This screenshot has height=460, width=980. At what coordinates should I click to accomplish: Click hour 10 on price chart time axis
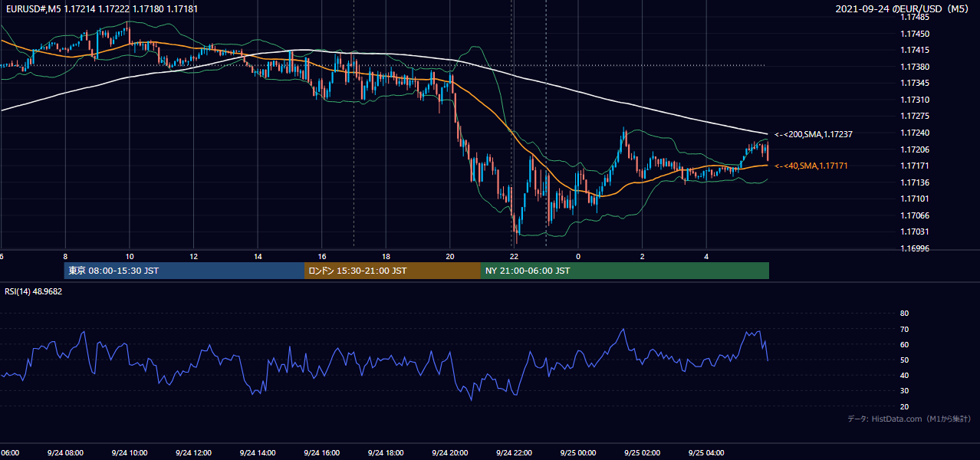[x=130, y=257]
